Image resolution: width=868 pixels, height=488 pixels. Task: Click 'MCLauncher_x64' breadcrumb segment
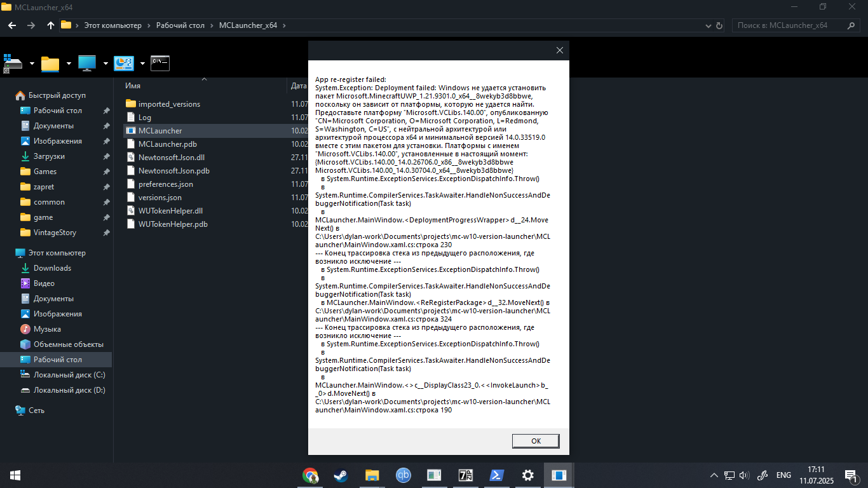pos(248,25)
